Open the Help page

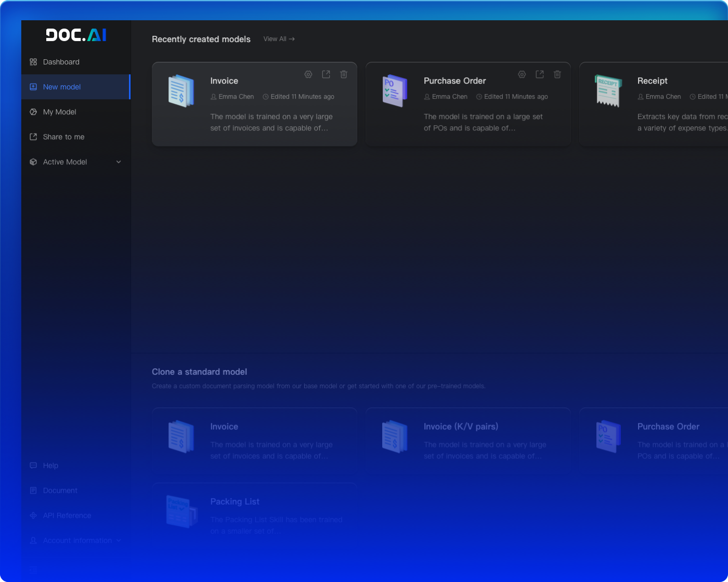[50, 466]
